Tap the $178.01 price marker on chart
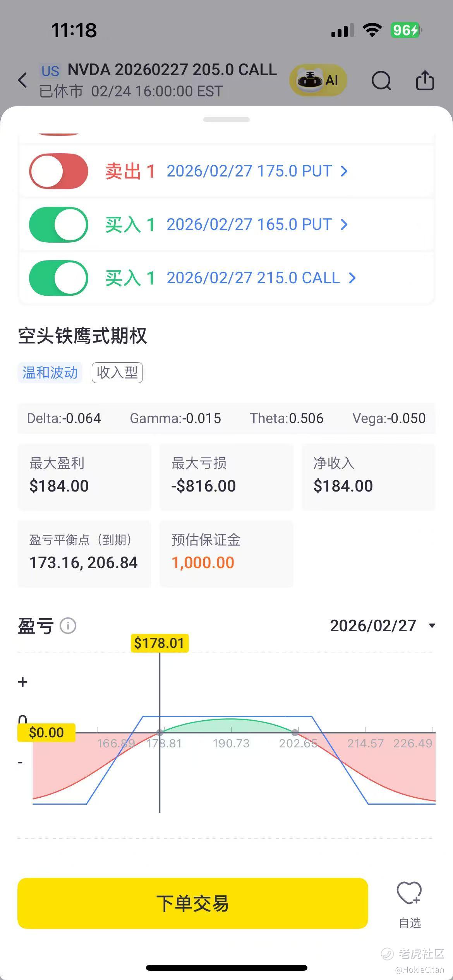The height and width of the screenshot is (980, 453). click(x=160, y=643)
